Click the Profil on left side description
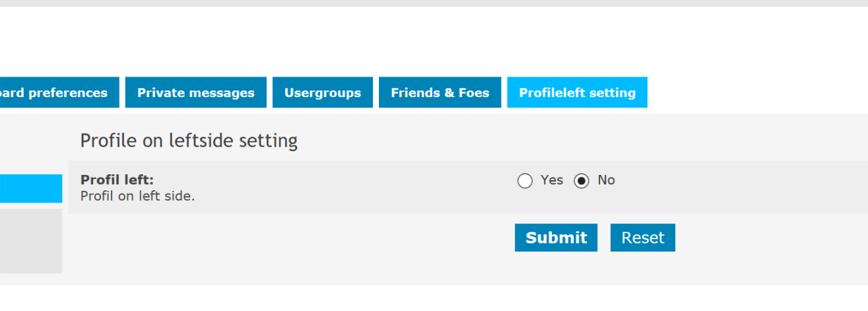This screenshot has width=868, height=311. [x=137, y=196]
